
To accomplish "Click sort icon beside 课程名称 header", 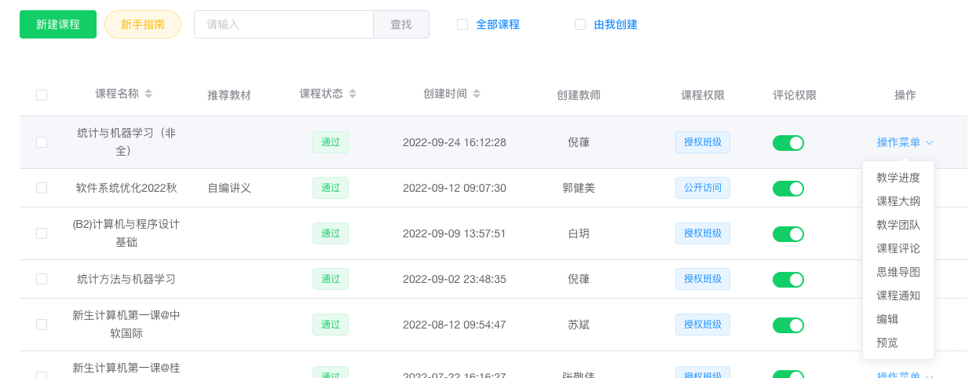I will (x=148, y=94).
